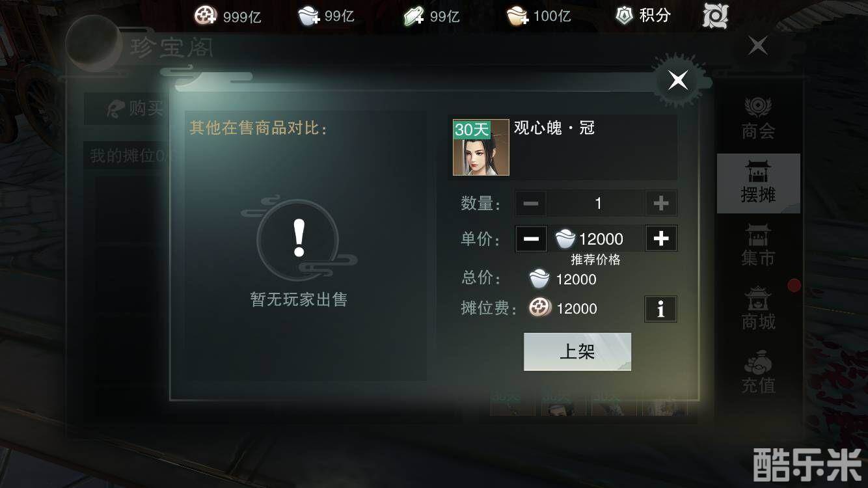Raise unit price with plus button
This screenshot has width=868, height=488.
(661, 239)
